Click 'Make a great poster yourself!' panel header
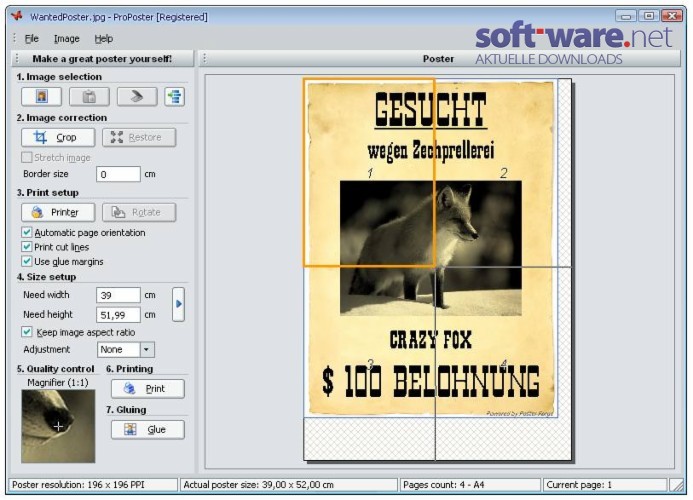 click(x=102, y=59)
